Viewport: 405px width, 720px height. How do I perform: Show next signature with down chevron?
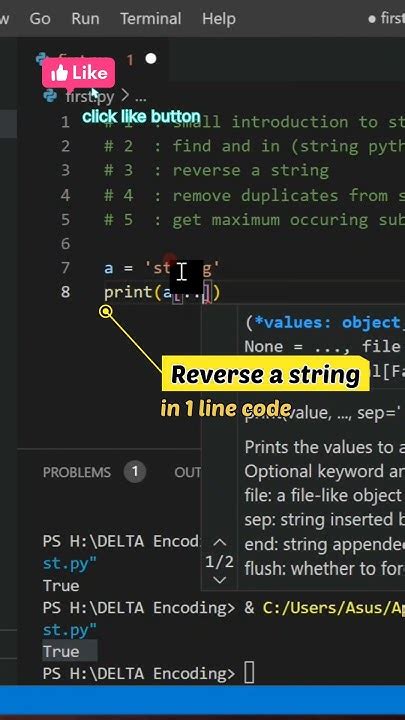pos(219,580)
